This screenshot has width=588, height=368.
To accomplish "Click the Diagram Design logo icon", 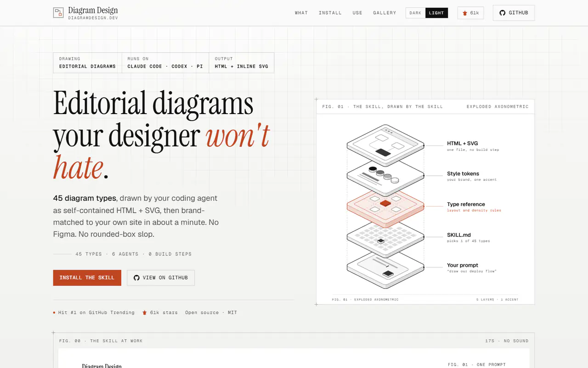I will (x=58, y=13).
